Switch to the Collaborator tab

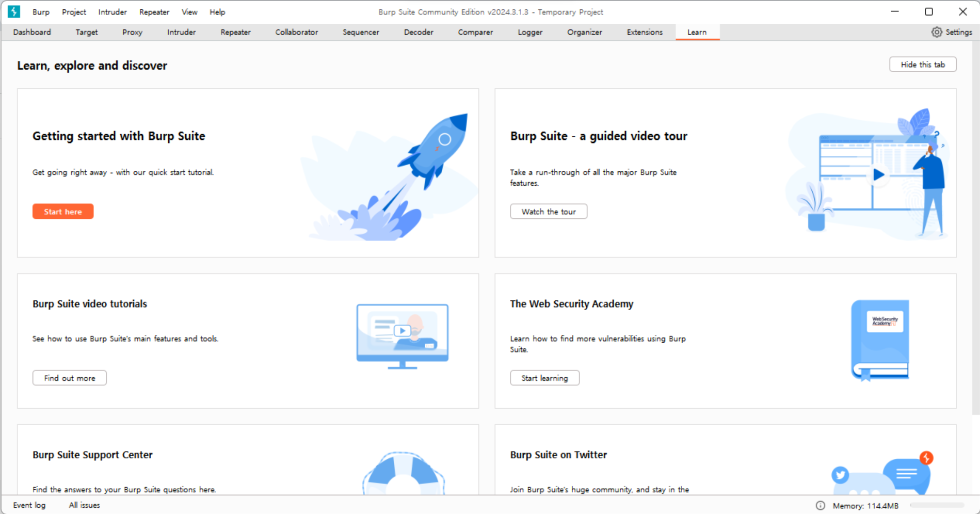[x=297, y=32]
